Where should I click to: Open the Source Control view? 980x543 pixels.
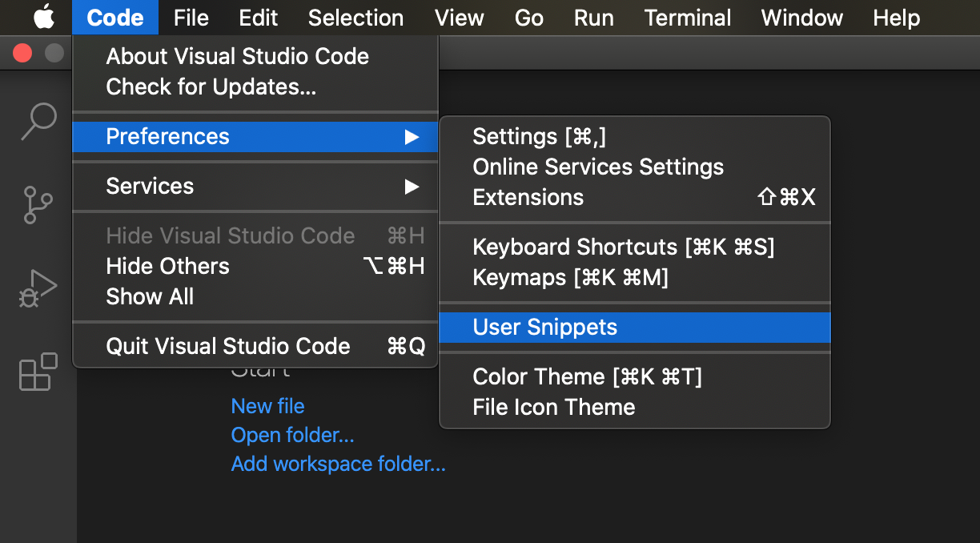coord(38,205)
